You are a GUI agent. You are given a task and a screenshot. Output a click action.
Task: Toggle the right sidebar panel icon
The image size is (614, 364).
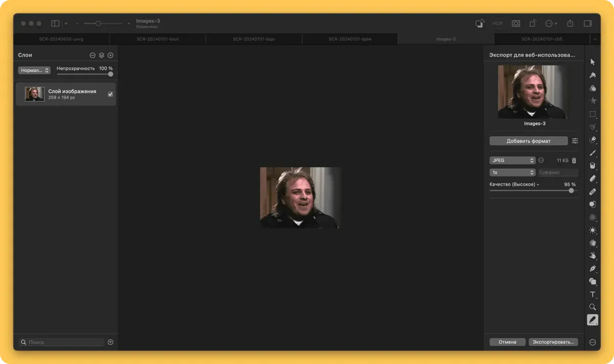[x=588, y=24]
